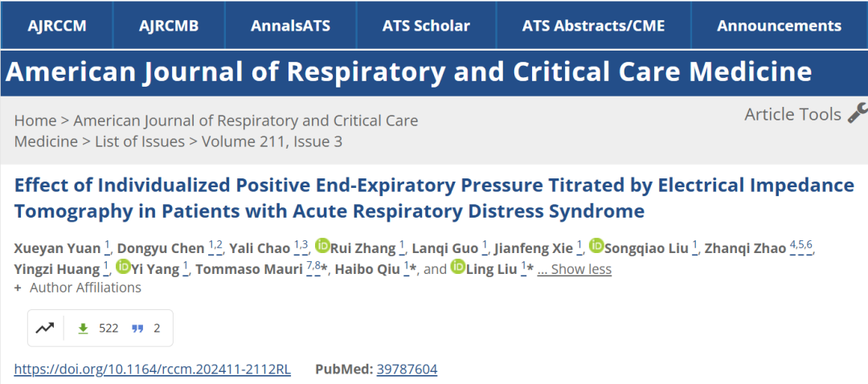The image size is (868, 384).
Task: Click the article DOI link
Action: pos(153,370)
